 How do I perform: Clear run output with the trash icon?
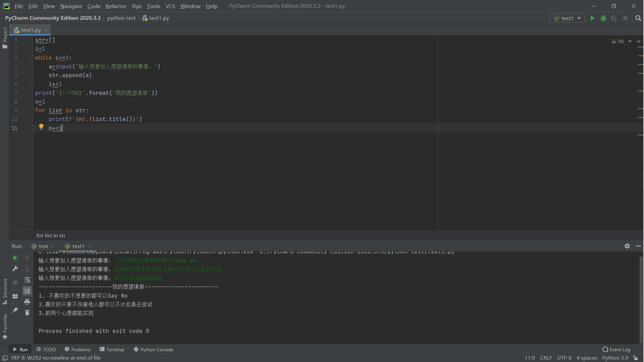27,313
